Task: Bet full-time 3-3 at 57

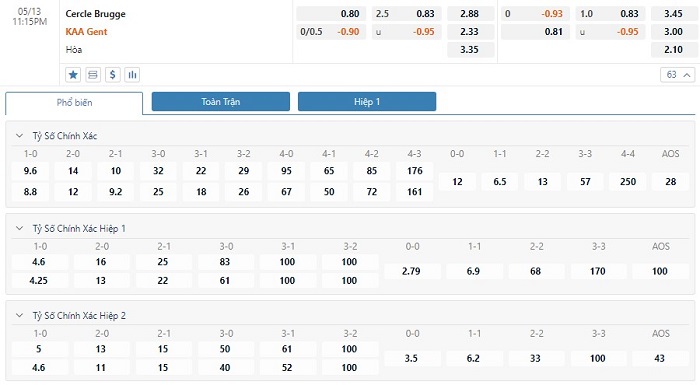Action: pyautogui.click(x=585, y=182)
